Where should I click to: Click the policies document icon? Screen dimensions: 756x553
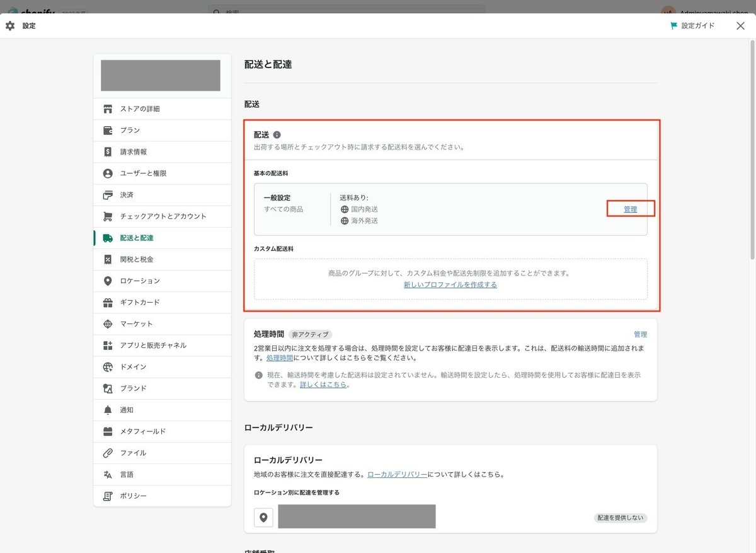click(108, 496)
